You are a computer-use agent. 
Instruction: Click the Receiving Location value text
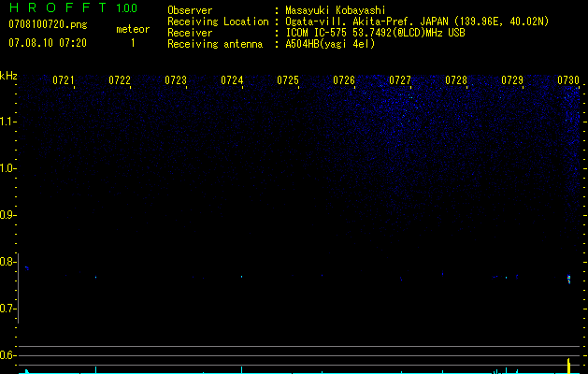[417, 22]
